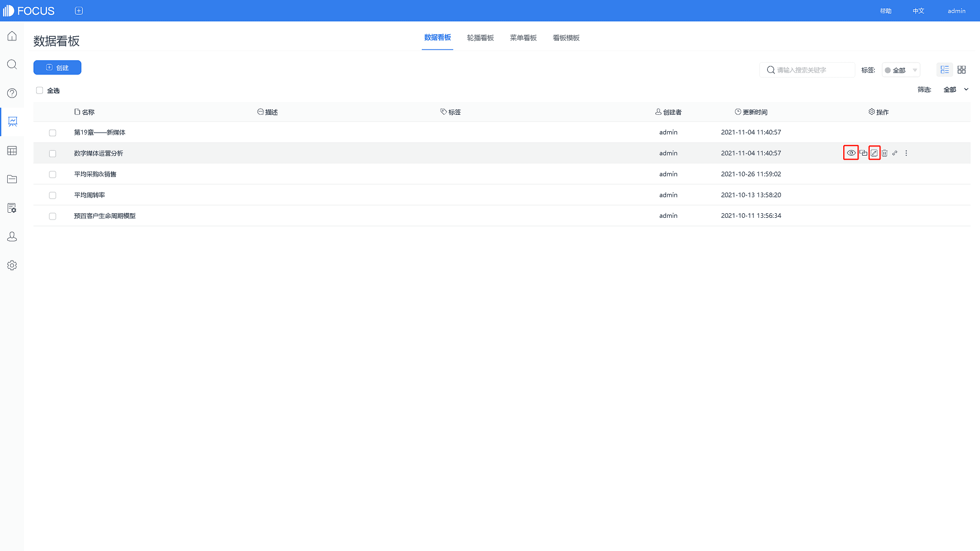Click the 创建者 column header
Image resolution: width=980 pixels, height=551 pixels.
click(x=668, y=112)
